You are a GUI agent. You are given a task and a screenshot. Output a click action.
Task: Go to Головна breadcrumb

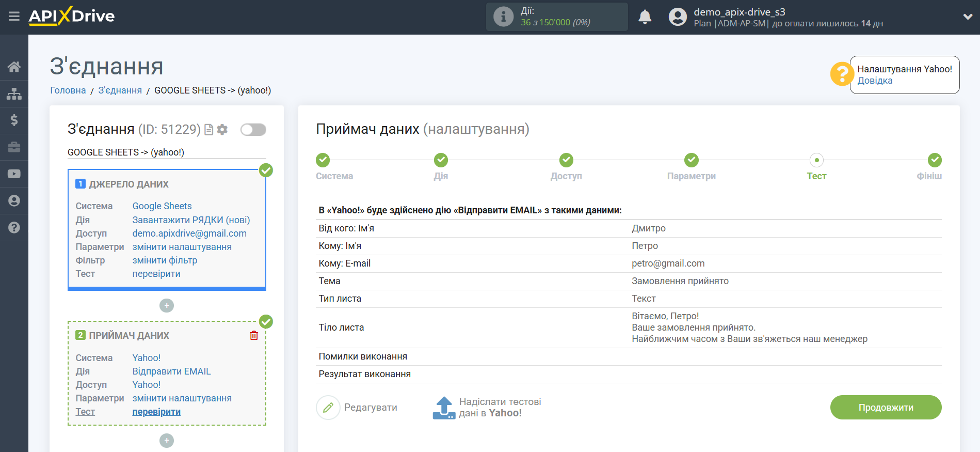(x=68, y=90)
